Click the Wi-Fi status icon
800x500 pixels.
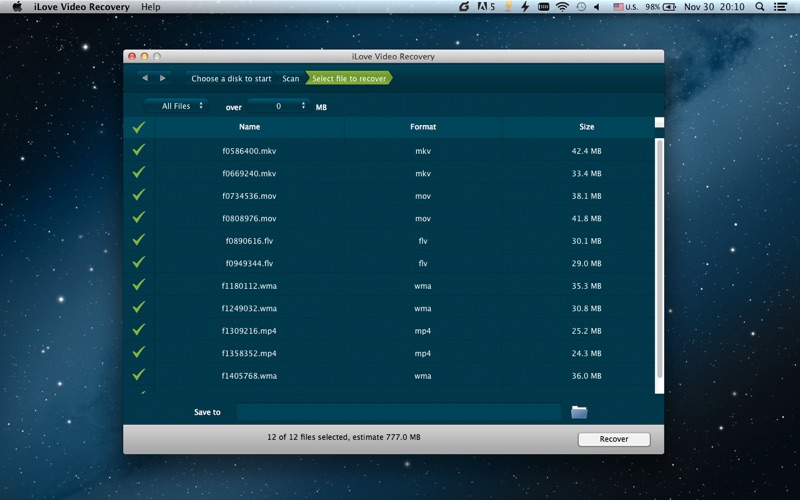click(562, 7)
